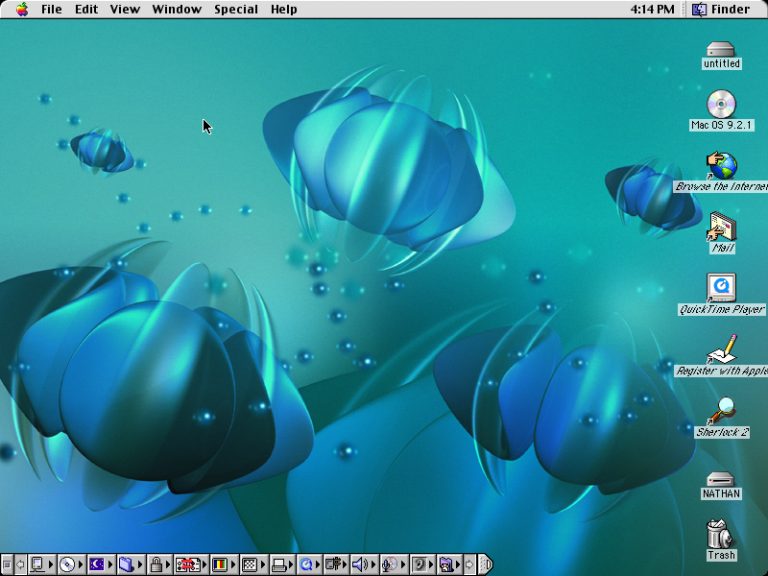Click the Control Strip close box

tap(7, 564)
